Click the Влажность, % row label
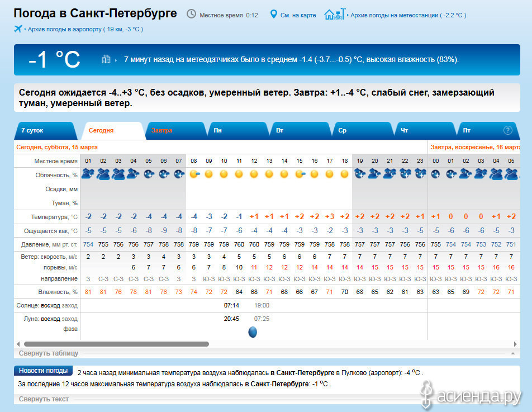The height and width of the screenshot is (412, 532). tap(58, 292)
